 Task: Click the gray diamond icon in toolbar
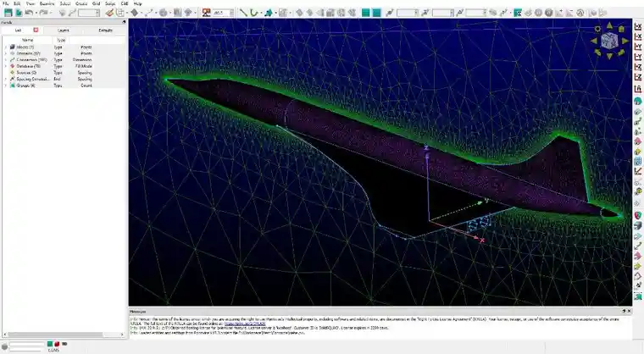coord(134,13)
